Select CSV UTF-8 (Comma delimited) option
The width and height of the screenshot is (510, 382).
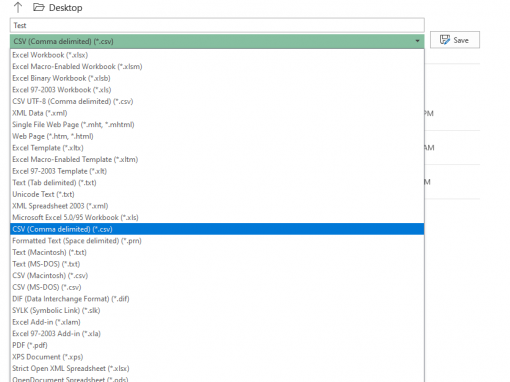pyautogui.click(x=217, y=101)
